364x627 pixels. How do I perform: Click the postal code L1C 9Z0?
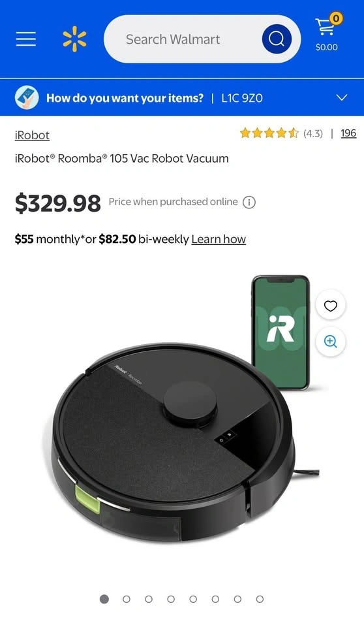click(242, 98)
